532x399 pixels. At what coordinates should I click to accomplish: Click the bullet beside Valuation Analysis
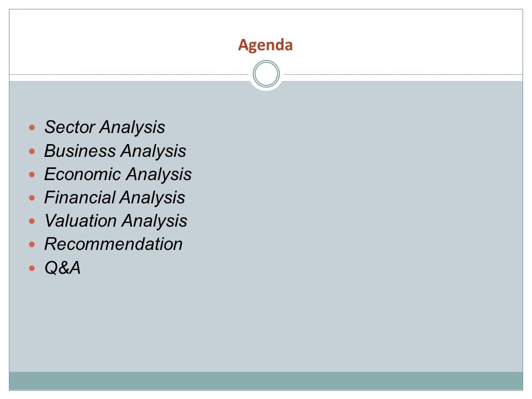tap(32, 221)
